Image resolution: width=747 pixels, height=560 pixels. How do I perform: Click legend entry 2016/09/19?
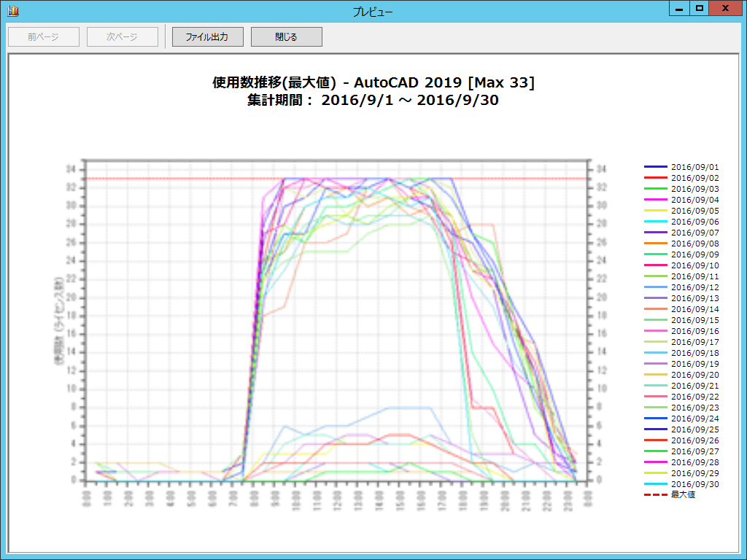pyautogui.click(x=682, y=365)
